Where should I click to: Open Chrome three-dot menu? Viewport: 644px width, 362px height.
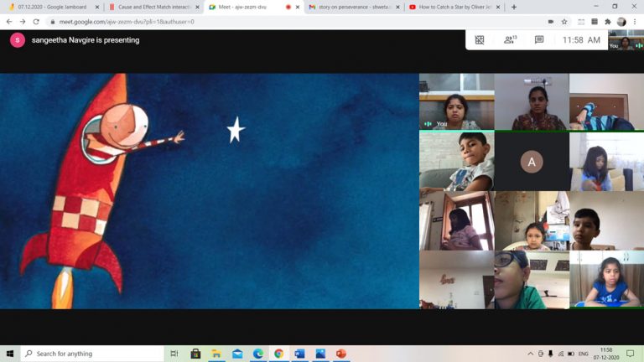click(635, 22)
